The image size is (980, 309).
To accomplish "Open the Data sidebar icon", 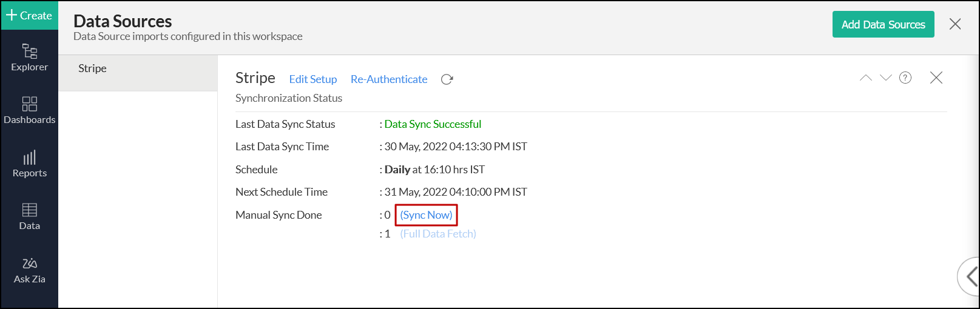I will pos(29,216).
